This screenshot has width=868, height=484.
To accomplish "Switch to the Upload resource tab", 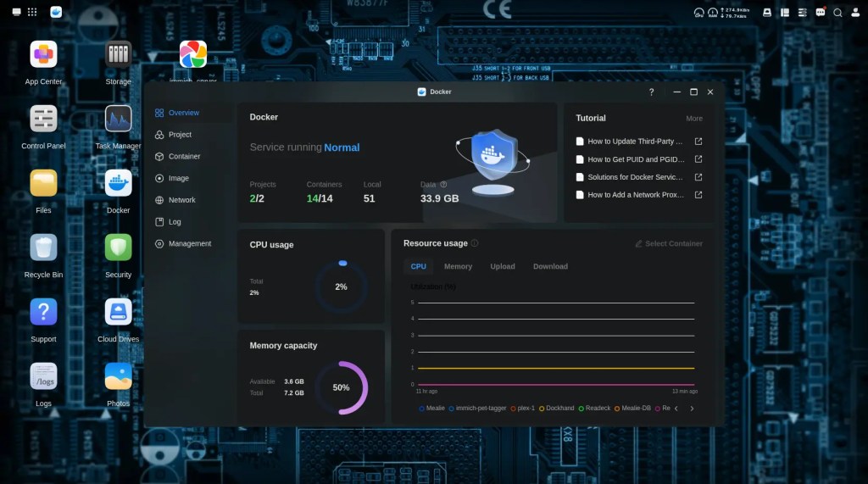I will pos(503,266).
